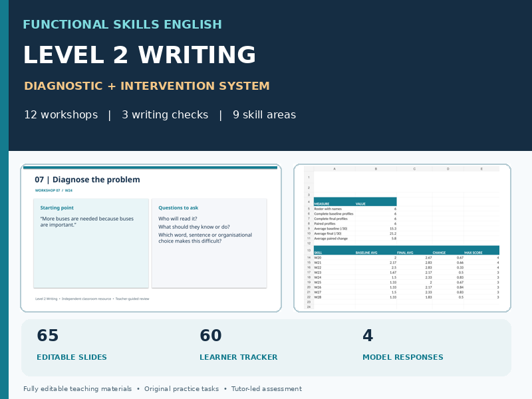Image resolution: width=532 pixels, height=399 pixels.
Task: Click 'Tutor-led assessment' text
Action: (267, 389)
